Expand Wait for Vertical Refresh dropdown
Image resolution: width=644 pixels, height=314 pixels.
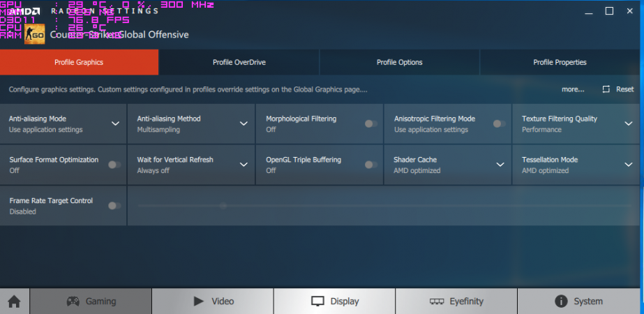(244, 165)
